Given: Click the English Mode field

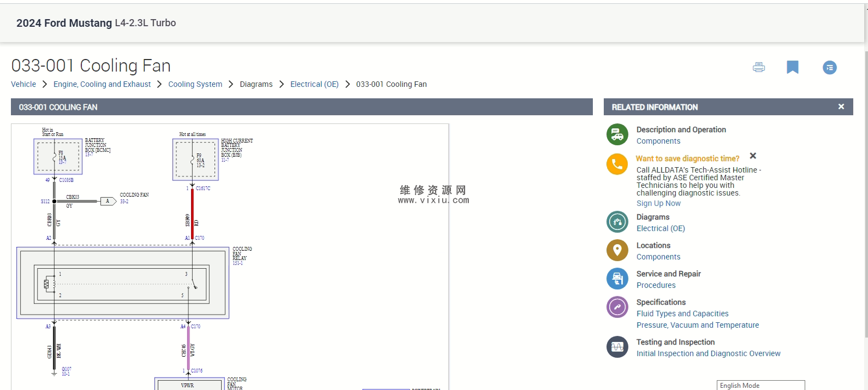Looking at the screenshot, I should [761, 385].
